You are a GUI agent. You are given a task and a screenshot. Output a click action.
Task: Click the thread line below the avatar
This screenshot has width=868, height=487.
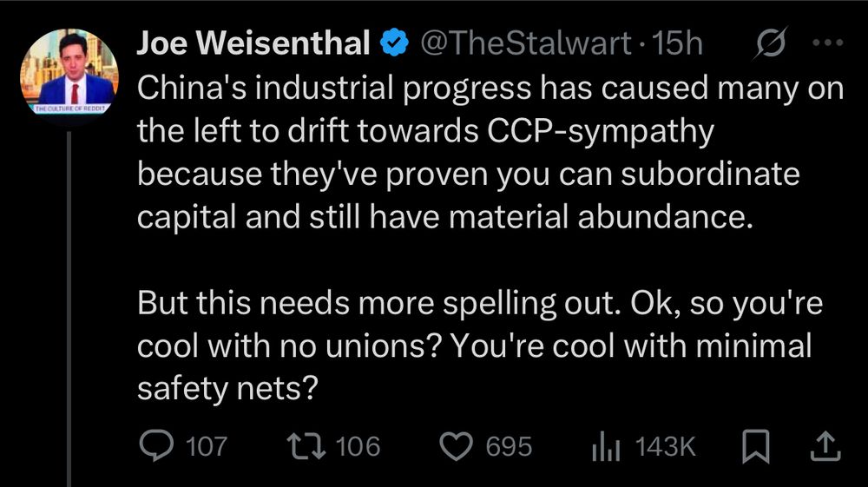(69, 304)
